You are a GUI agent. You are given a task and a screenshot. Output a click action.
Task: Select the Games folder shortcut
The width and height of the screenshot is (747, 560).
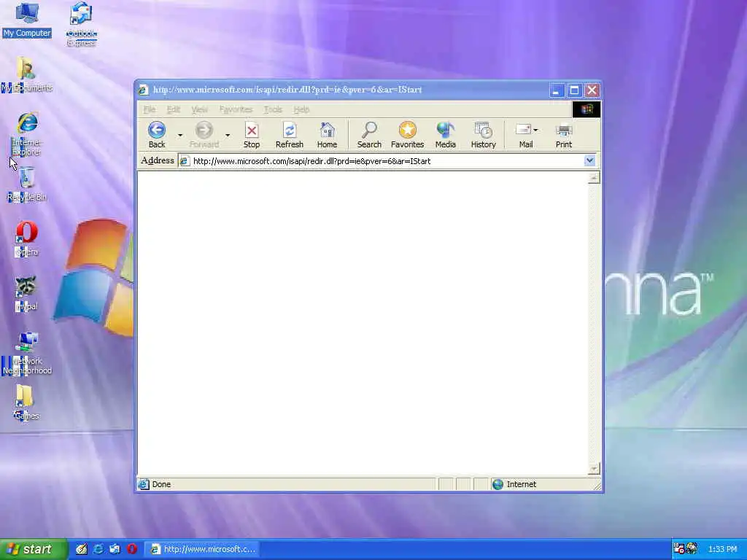(x=26, y=402)
